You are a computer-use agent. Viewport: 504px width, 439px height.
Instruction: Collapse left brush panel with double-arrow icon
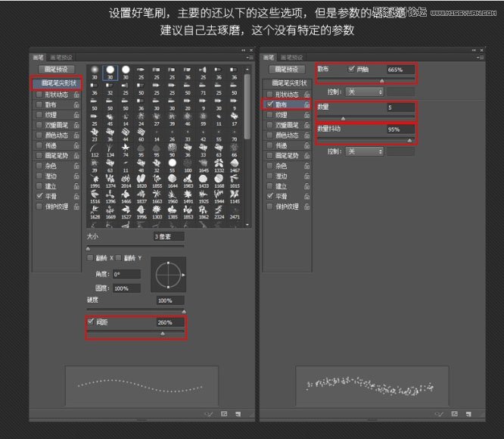click(244, 50)
